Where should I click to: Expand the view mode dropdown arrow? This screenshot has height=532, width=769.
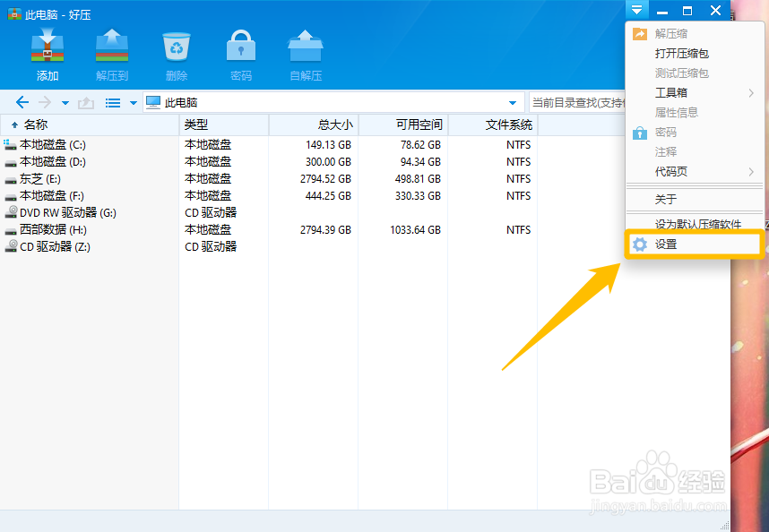[x=133, y=103]
